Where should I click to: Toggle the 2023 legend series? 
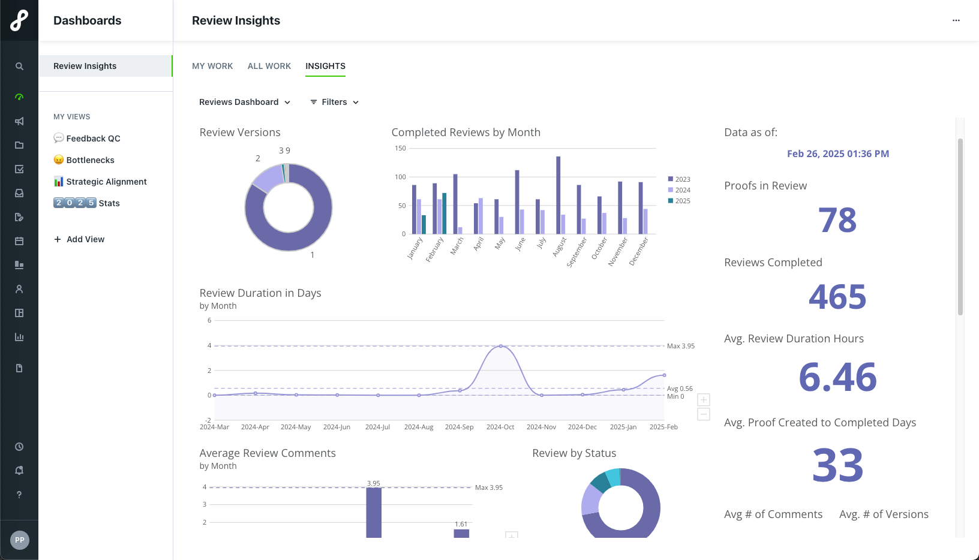pos(679,179)
